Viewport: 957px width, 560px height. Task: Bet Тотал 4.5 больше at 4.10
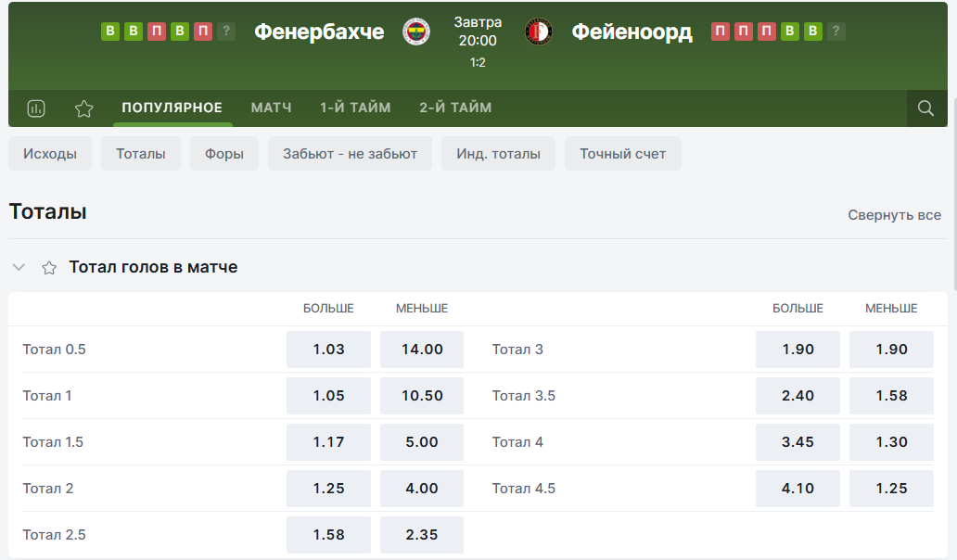pyautogui.click(x=797, y=489)
